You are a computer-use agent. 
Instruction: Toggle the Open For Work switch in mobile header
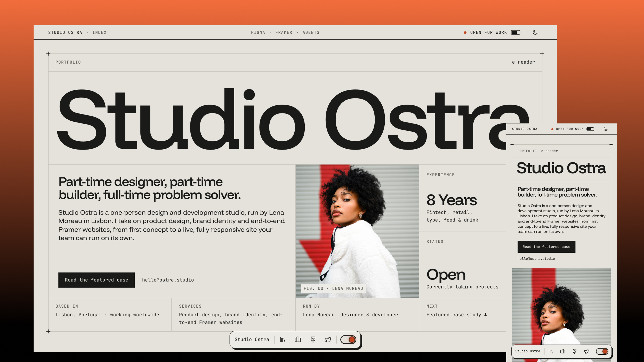pos(590,129)
